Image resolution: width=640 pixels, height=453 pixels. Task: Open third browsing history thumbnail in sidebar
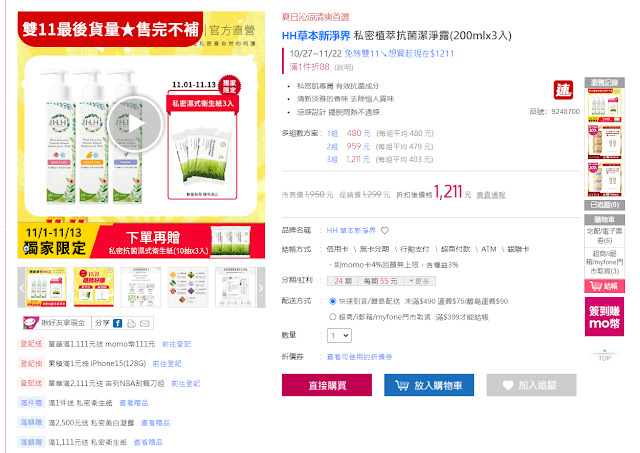(604, 180)
